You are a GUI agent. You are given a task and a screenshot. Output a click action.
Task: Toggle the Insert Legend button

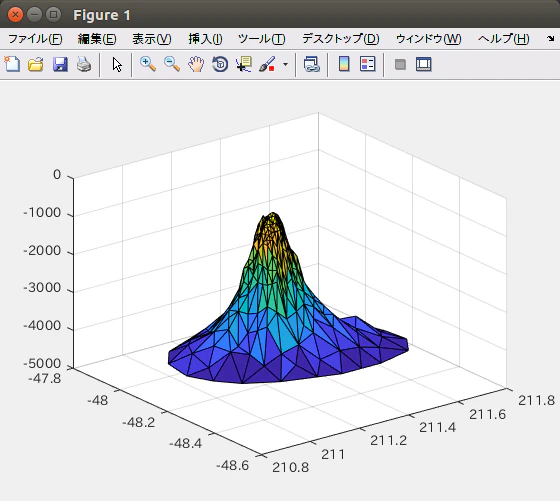[x=368, y=65]
